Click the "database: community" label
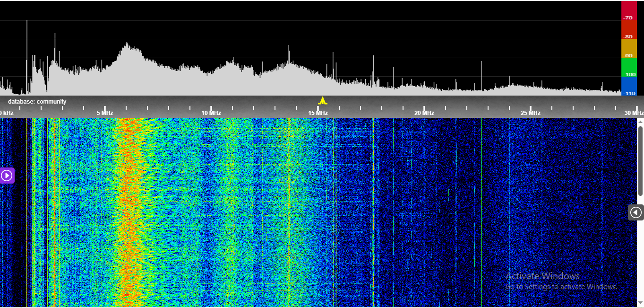Screen dimensions: 644x308 [37, 102]
